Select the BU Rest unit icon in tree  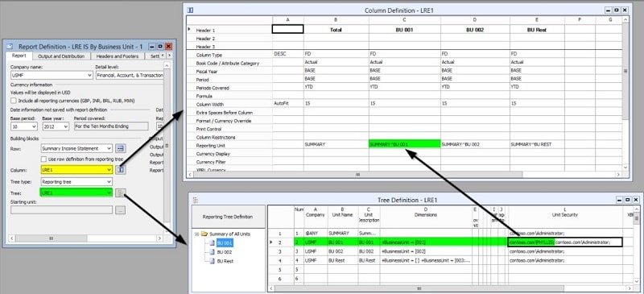[213, 261]
